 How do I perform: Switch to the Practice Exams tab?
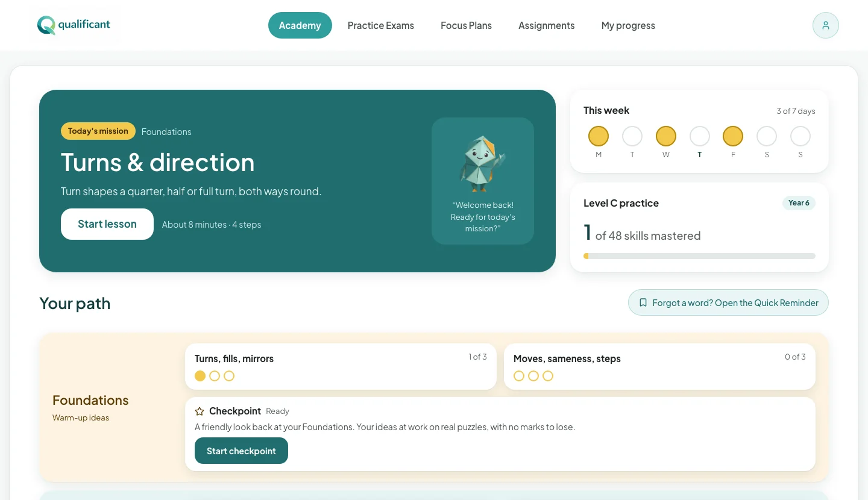[381, 25]
